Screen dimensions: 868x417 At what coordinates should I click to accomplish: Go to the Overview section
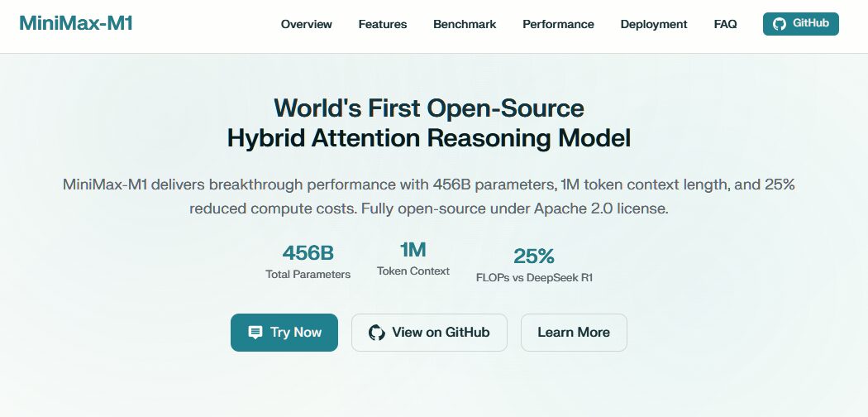point(306,24)
